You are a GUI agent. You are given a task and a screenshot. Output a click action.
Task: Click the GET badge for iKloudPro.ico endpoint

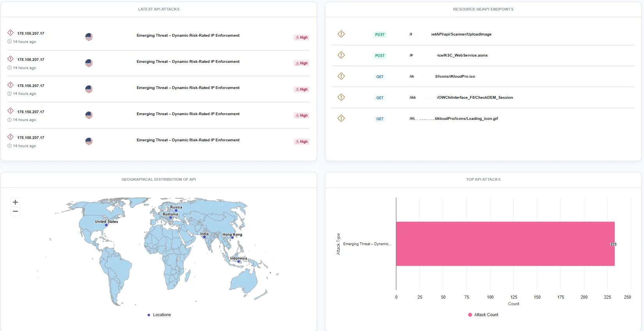(x=380, y=77)
